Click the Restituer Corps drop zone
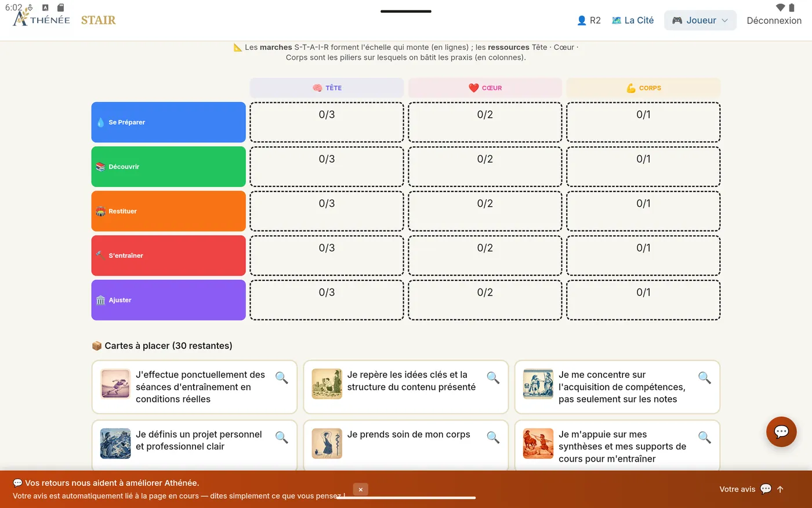The width and height of the screenshot is (812, 508). pyautogui.click(x=643, y=211)
